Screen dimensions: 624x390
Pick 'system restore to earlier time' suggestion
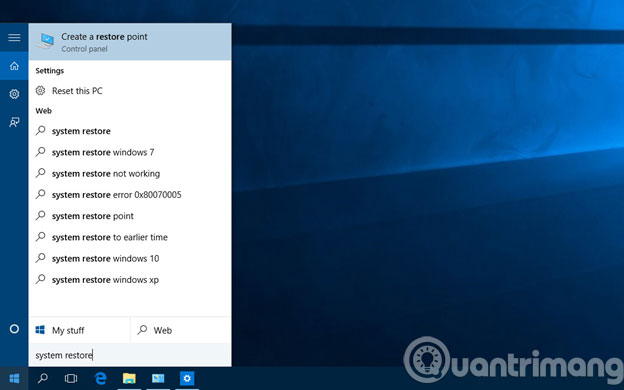(130, 237)
